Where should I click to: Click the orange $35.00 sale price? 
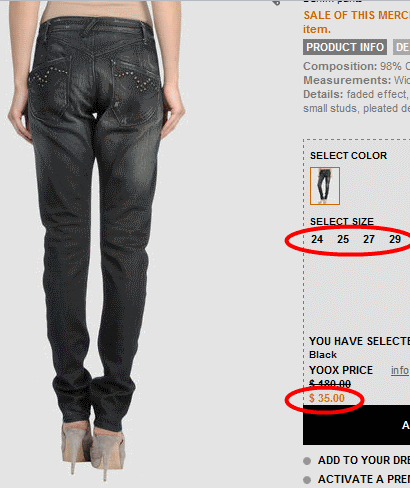point(327,398)
